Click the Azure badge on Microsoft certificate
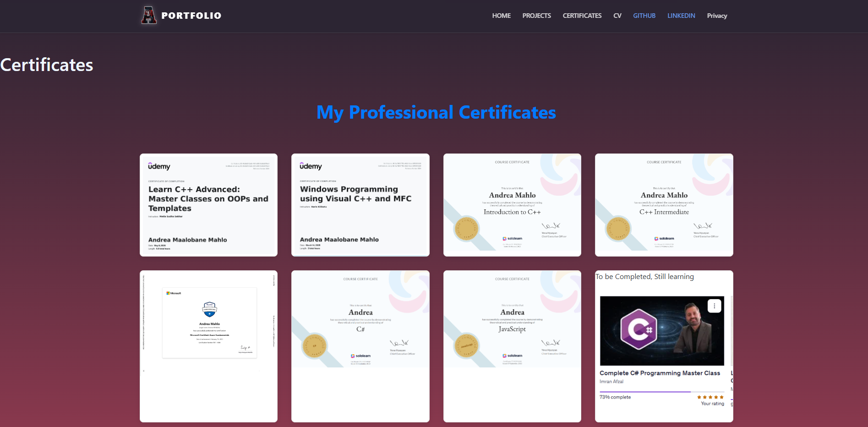This screenshot has width=868, height=427. [x=209, y=309]
